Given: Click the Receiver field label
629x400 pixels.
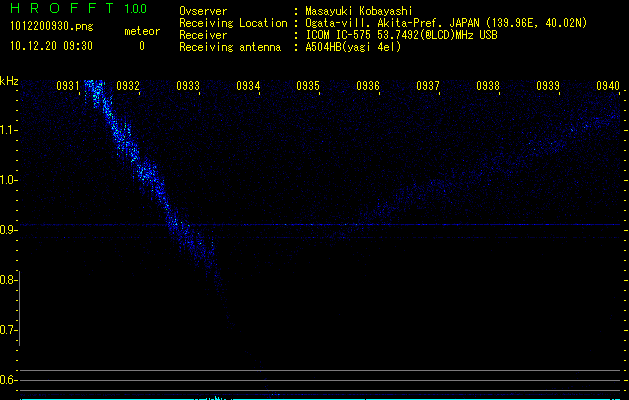Looking at the screenshot, I should click(x=203, y=35).
